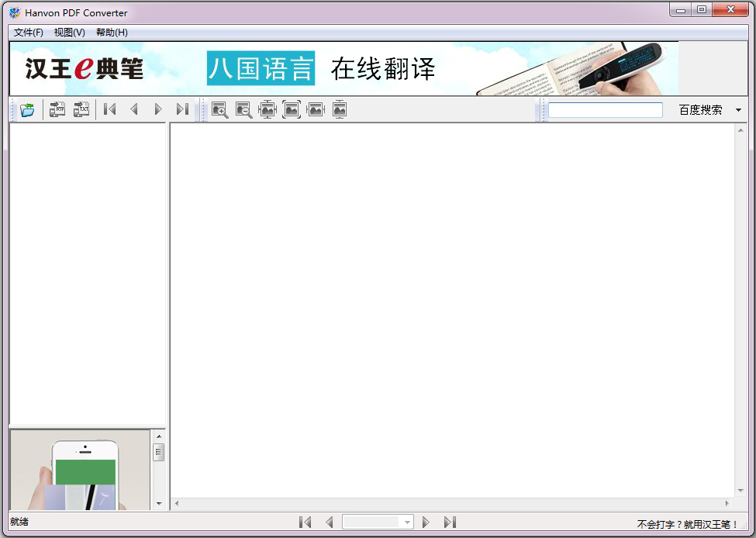This screenshot has width=756, height=538.
Task: Open the 文件(F) menu
Action: (x=26, y=32)
